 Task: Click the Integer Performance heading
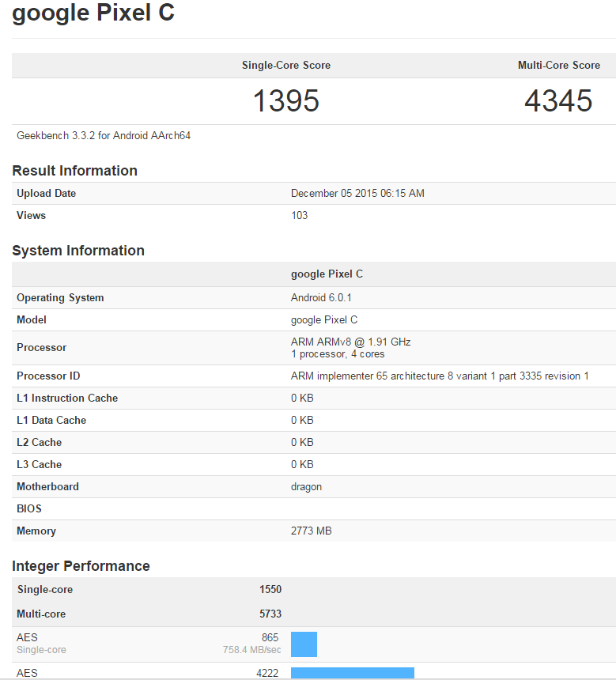click(x=81, y=566)
